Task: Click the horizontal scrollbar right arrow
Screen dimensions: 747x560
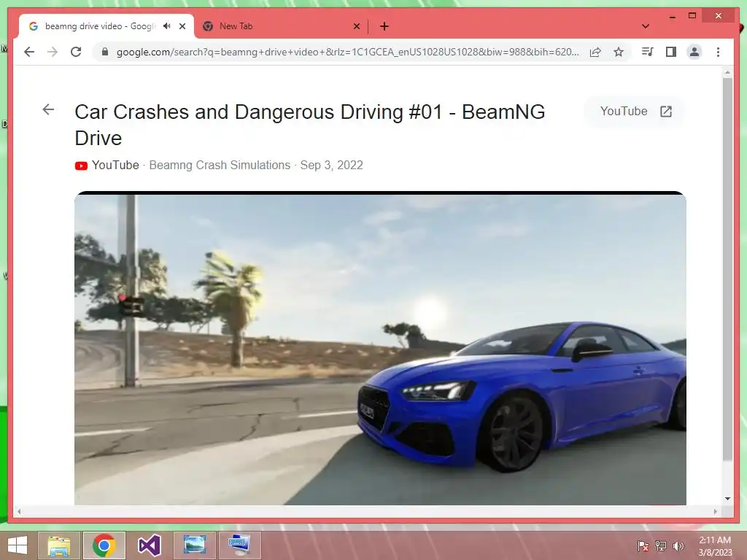Action: (x=715, y=511)
